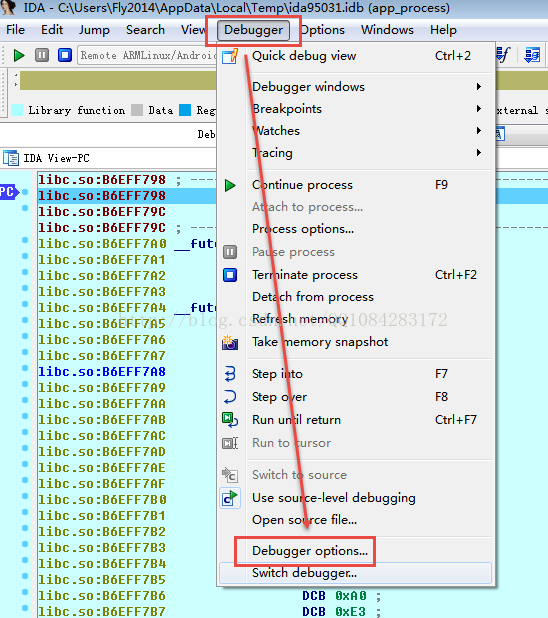This screenshot has width=548, height=618.
Task: Select Quick debug view menu entry
Action: click(304, 56)
